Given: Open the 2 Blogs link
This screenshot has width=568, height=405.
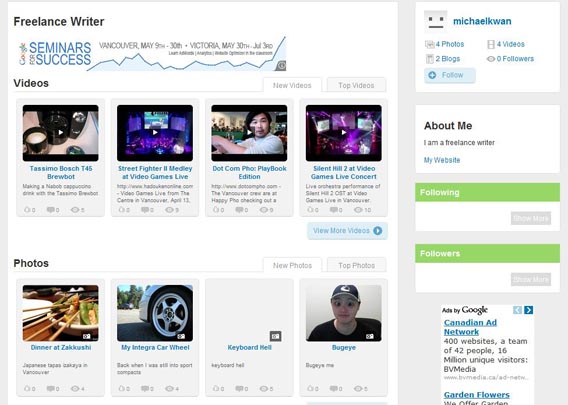Looking at the screenshot, I should (x=448, y=59).
